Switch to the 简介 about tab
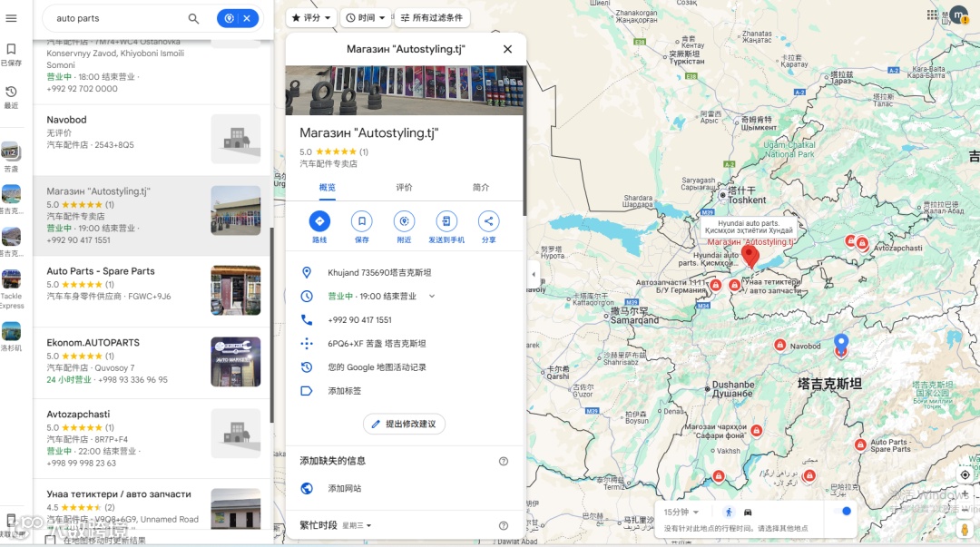 [481, 188]
